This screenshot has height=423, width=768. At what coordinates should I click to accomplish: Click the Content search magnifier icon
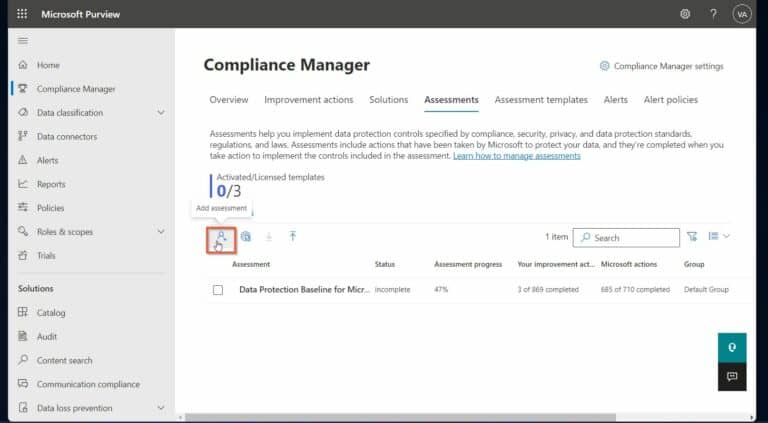pos(23,360)
